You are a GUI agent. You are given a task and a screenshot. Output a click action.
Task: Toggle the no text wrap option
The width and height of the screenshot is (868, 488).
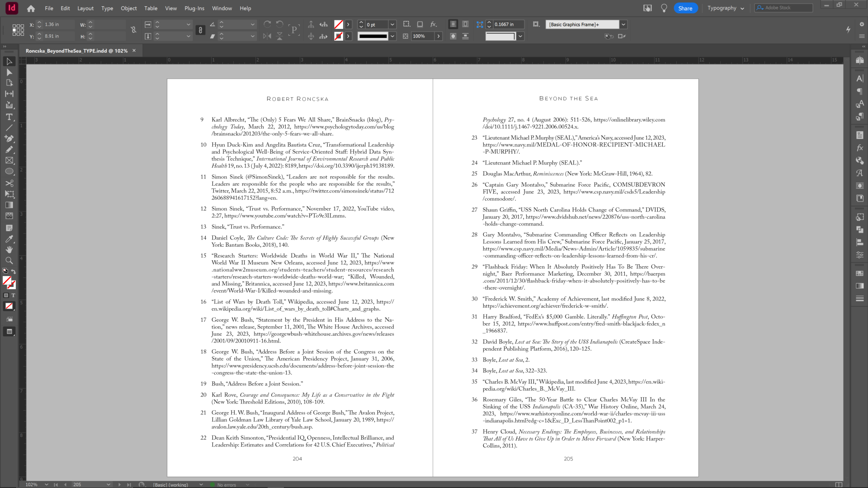[x=453, y=24]
